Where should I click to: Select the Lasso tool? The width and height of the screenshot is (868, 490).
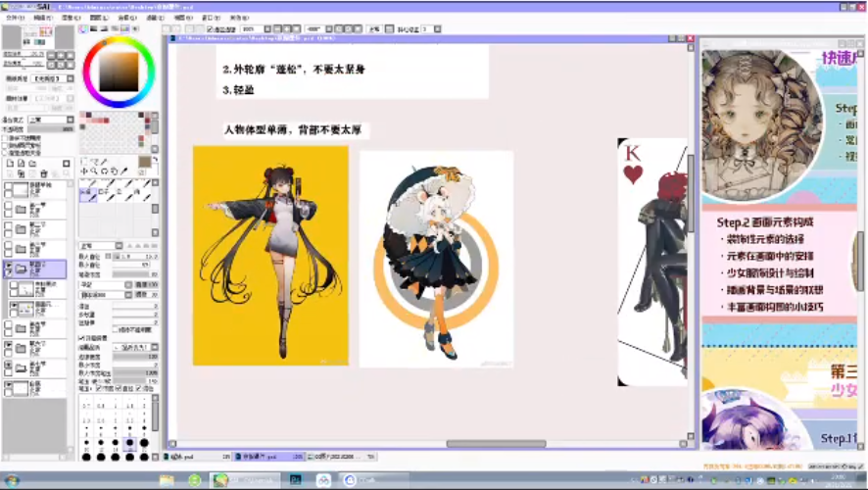93,161
